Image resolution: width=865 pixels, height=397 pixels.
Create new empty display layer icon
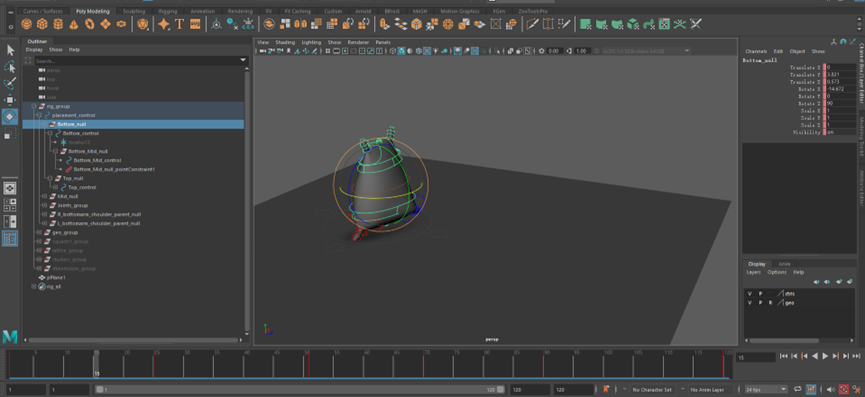(839, 281)
